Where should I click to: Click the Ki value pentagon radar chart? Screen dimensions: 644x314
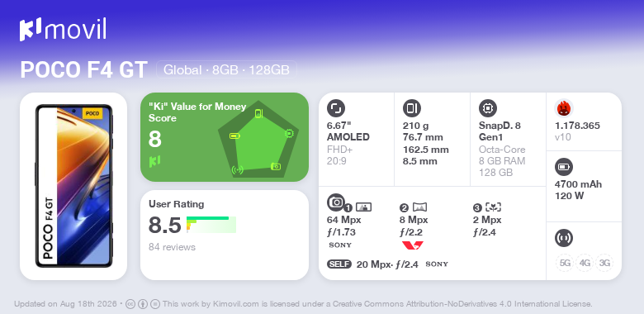(x=258, y=140)
